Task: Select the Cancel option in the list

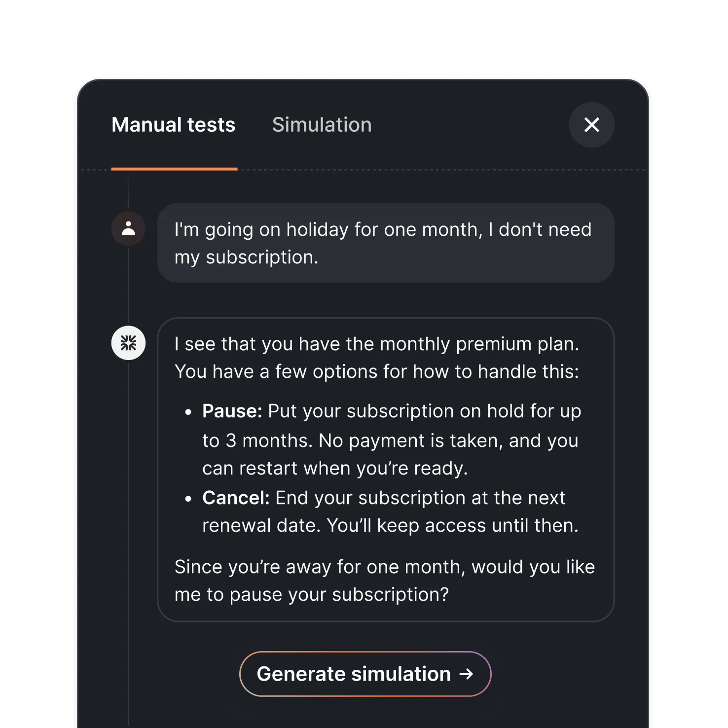Action: click(x=234, y=498)
